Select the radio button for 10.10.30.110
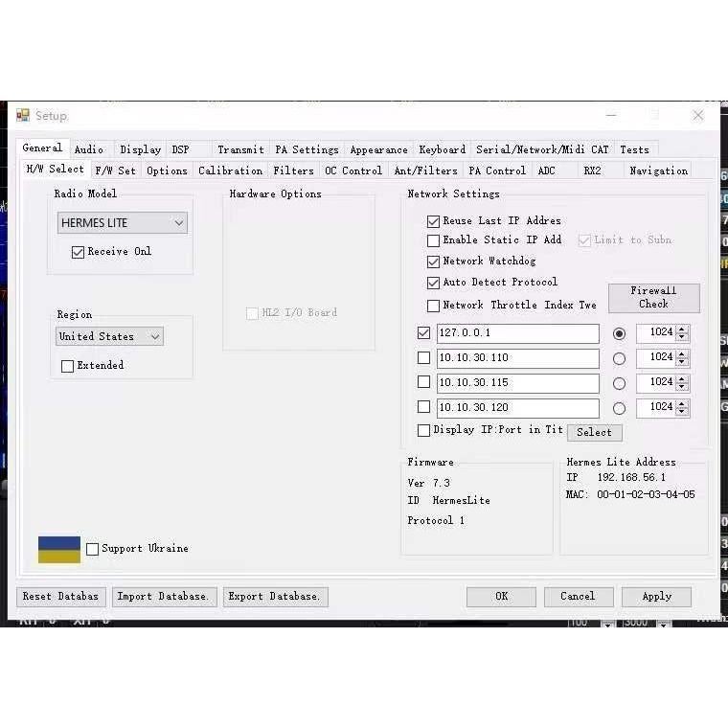728x728 pixels. [619, 358]
